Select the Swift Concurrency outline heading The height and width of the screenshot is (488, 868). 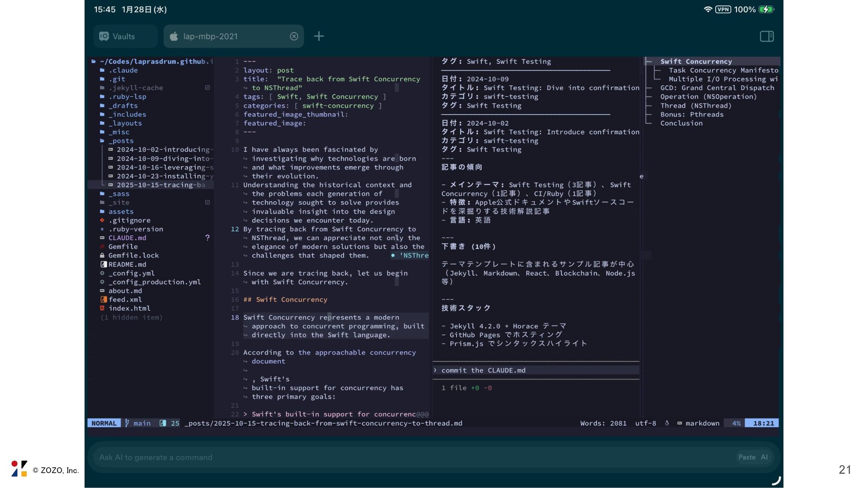coord(696,61)
